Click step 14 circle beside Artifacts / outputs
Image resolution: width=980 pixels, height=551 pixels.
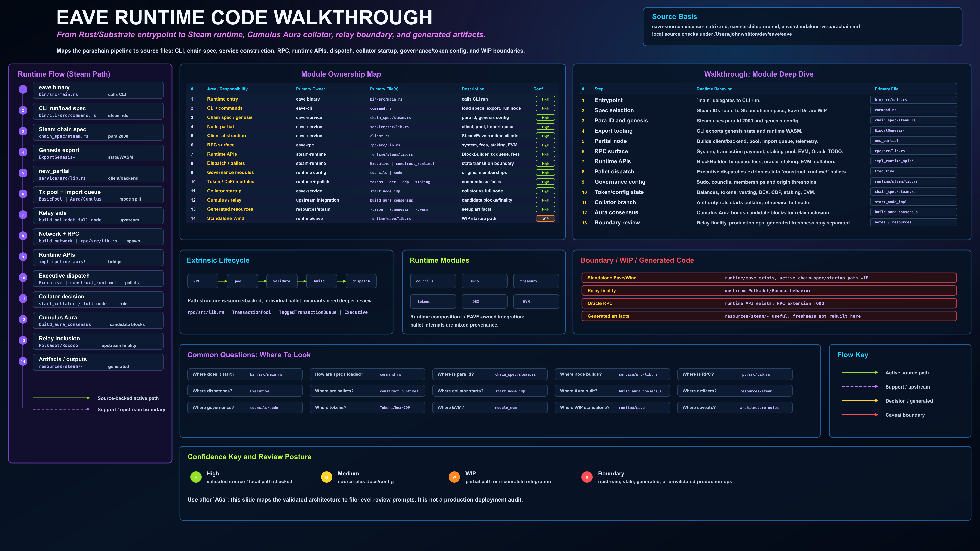[x=23, y=362]
